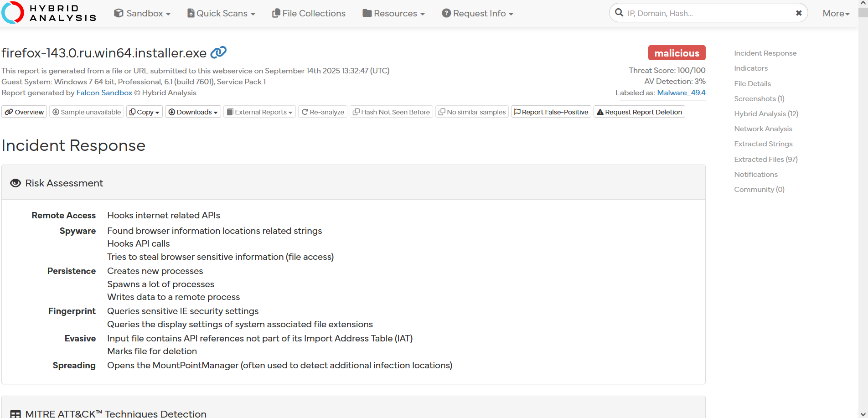Click the warning triangle icon on Request Report Deletion

(600, 112)
